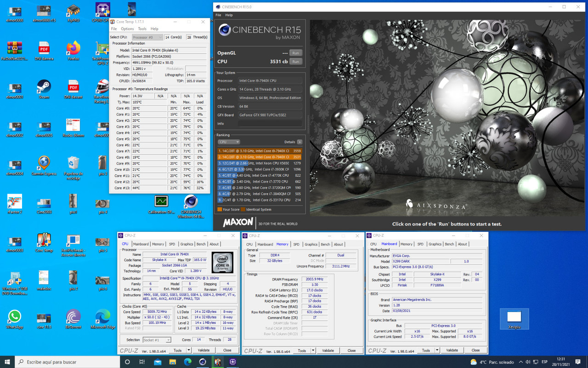The image size is (588, 368).
Task: Open the Steam desktop icon
Action: [x=44, y=89]
